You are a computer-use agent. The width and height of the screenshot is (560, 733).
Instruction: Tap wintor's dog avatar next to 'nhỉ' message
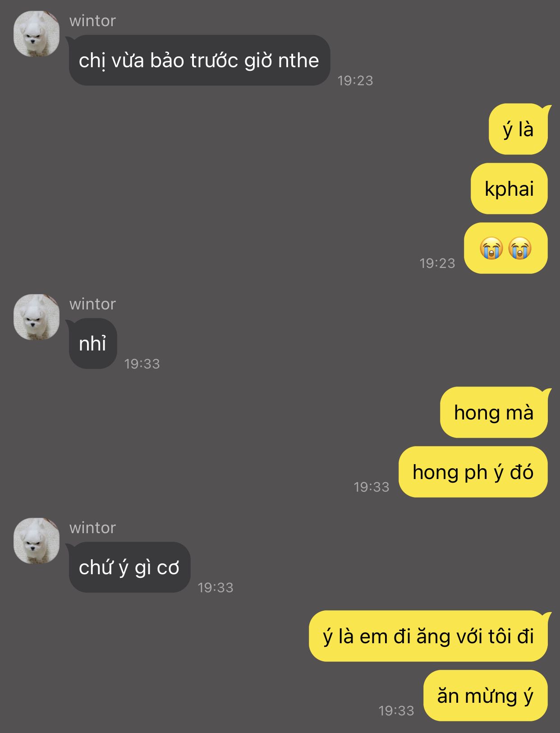pos(37,317)
